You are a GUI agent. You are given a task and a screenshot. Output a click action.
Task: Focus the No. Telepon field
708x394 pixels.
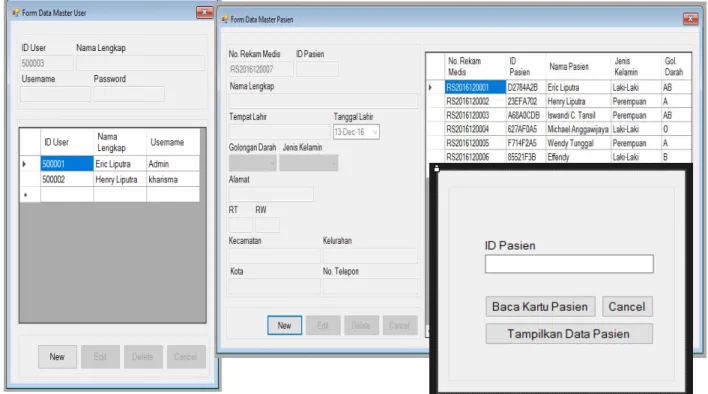point(370,286)
